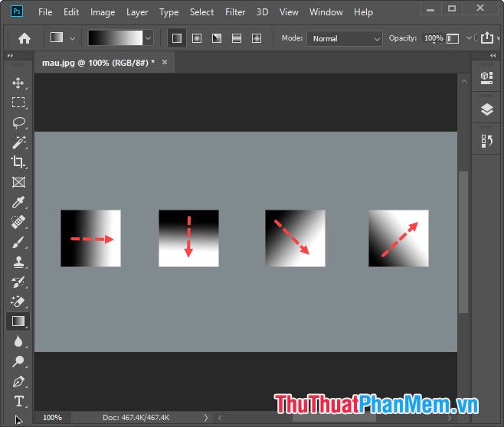
Task: Open the Layer menu
Action: coord(137,12)
